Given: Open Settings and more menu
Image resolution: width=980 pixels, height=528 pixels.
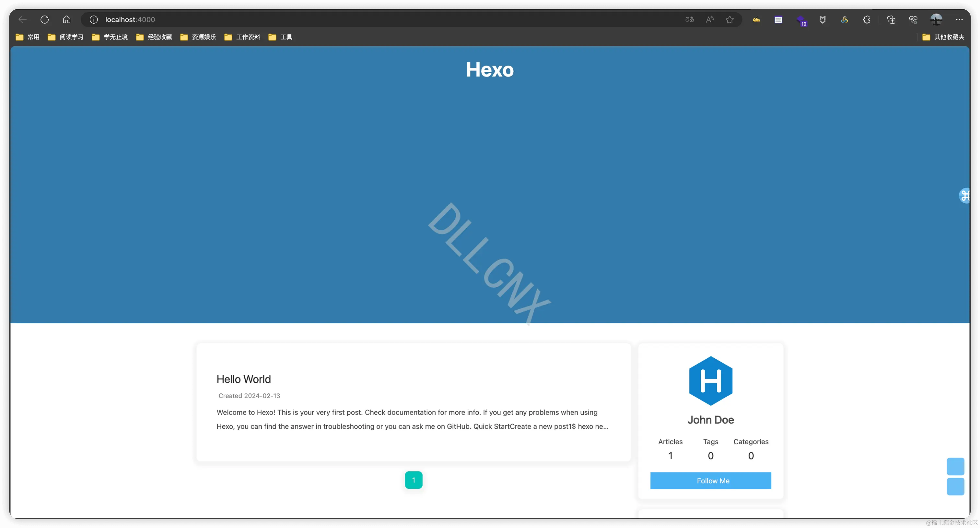Looking at the screenshot, I should [959, 19].
